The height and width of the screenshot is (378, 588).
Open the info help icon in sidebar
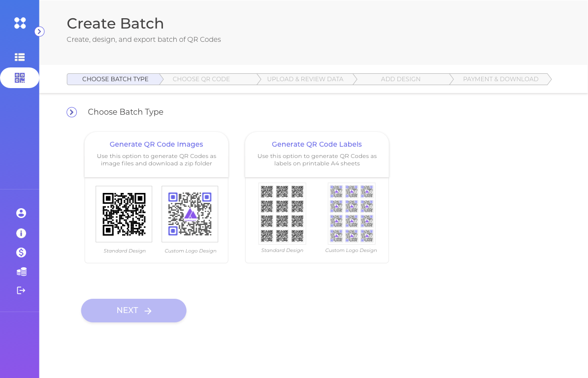pos(21,233)
